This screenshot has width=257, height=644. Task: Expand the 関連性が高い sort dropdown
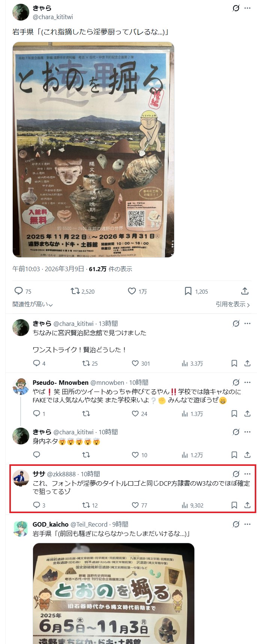point(33,304)
